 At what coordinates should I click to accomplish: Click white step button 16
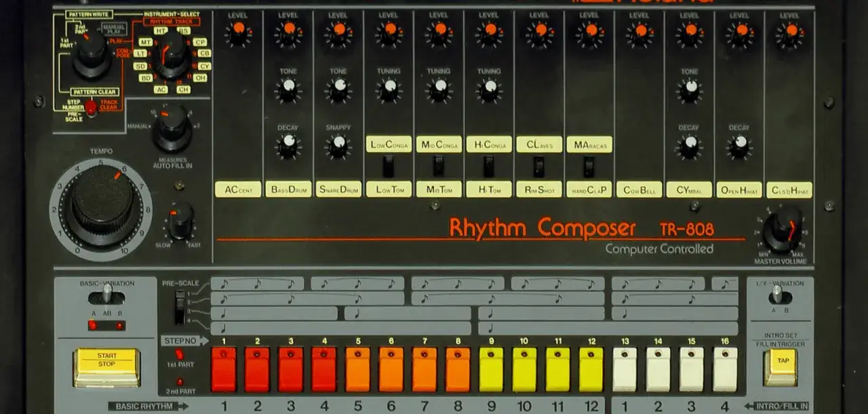725,370
